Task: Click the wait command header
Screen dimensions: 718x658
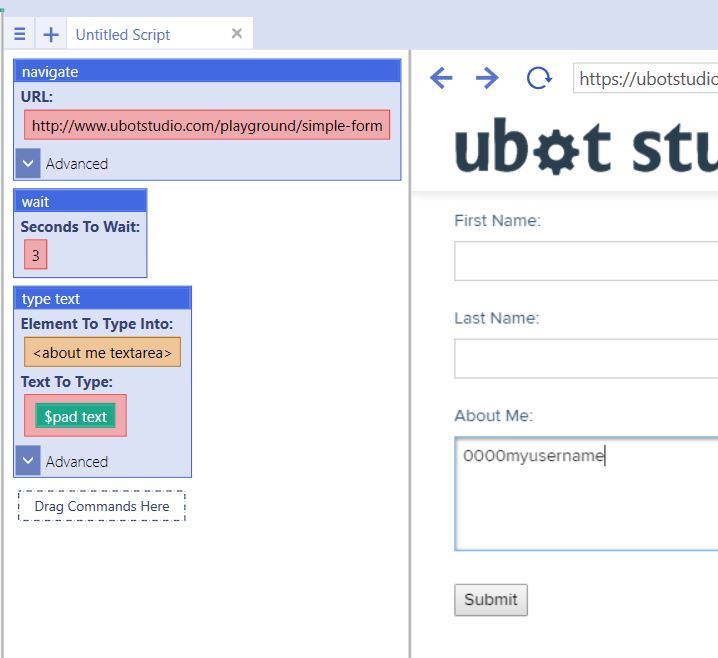Action: pyautogui.click(x=80, y=201)
